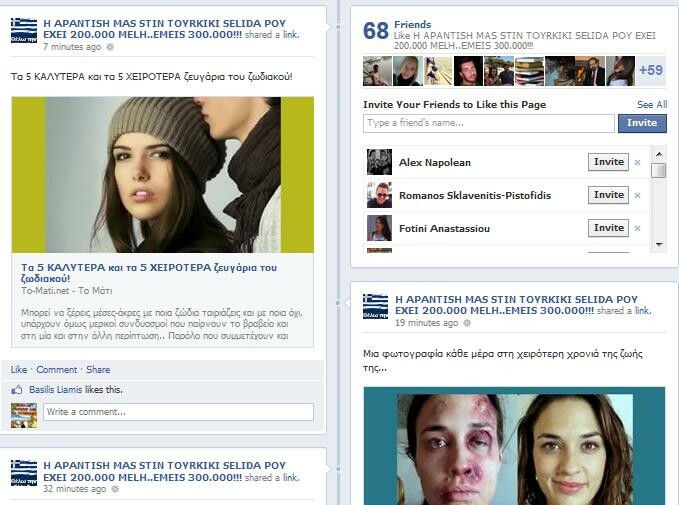Open Fotini Anastassiou profile picture
The width and height of the screenshot is (679, 505).
coord(379,228)
